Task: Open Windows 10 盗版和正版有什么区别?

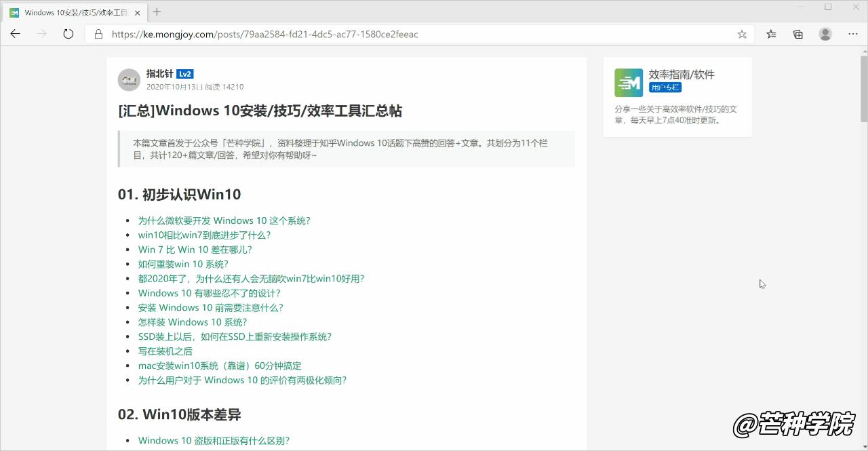Action: click(214, 440)
